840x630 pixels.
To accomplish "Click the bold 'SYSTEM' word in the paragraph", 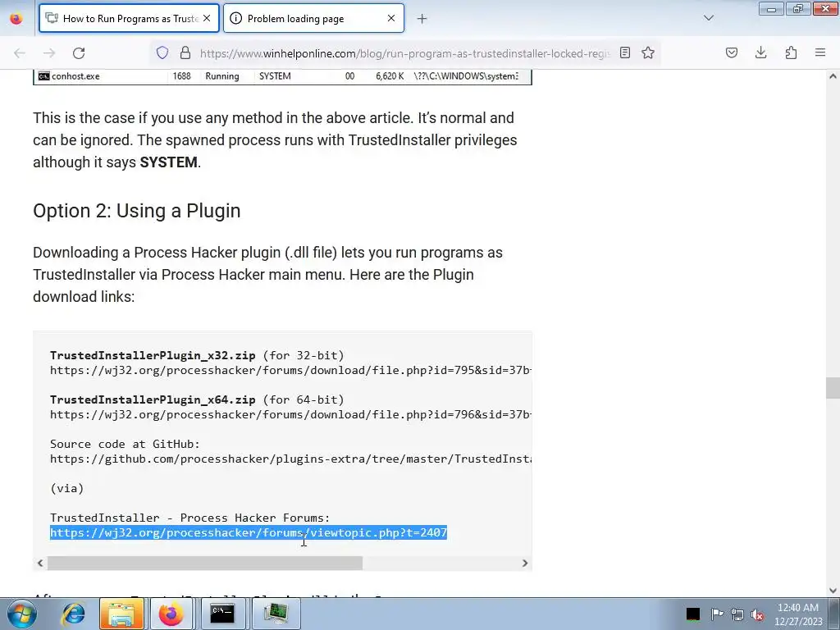I will tap(169, 162).
